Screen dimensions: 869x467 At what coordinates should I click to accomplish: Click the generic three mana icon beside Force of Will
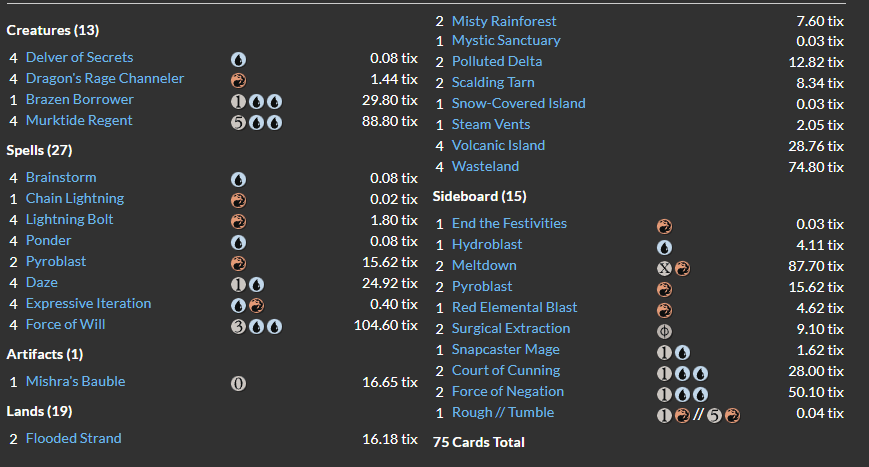pos(238,325)
